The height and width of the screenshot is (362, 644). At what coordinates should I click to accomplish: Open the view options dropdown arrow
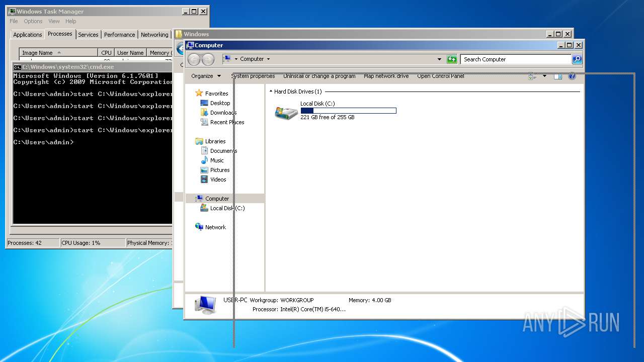[544, 76]
